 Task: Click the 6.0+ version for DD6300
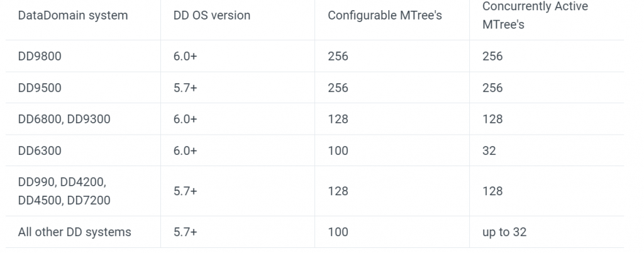coord(185,150)
